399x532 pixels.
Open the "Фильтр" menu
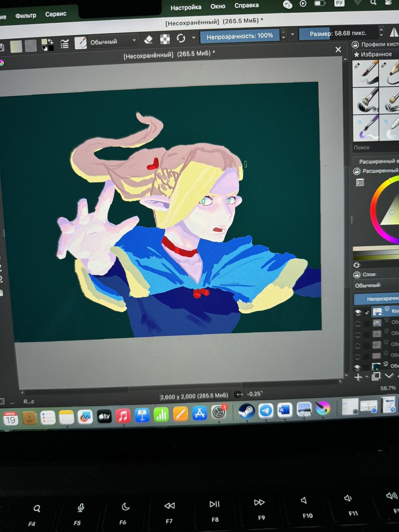click(26, 16)
